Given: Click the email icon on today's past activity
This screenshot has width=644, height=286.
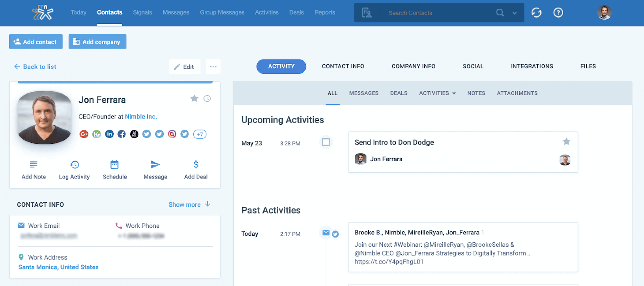Looking at the screenshot, I should [x=326, y=232].
